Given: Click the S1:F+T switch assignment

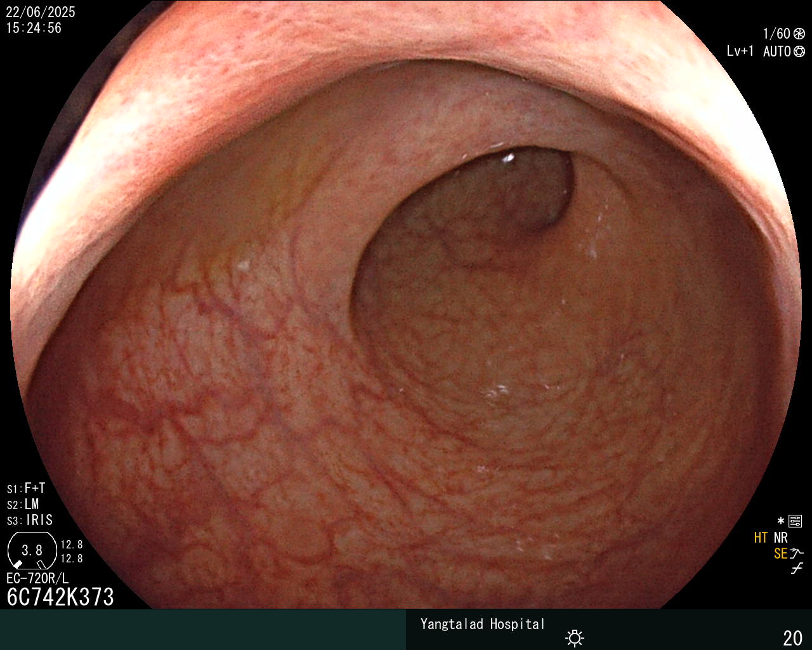Looking at the screenshot, I should 26,489.
